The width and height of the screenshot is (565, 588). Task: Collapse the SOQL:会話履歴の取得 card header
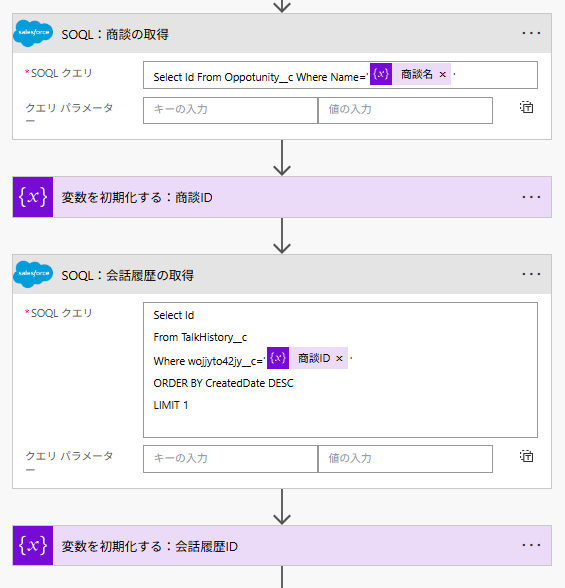(282, 274)
